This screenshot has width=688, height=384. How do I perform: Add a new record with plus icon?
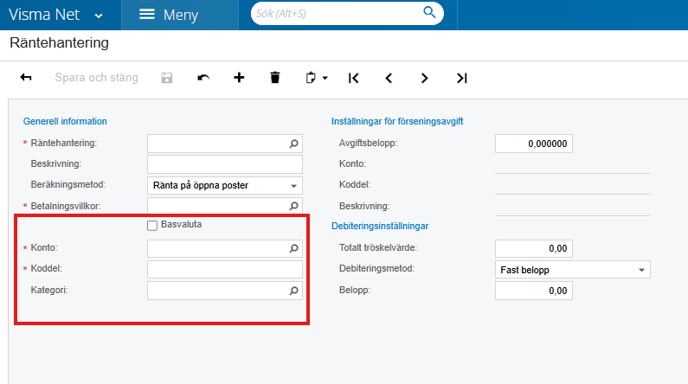239,78
